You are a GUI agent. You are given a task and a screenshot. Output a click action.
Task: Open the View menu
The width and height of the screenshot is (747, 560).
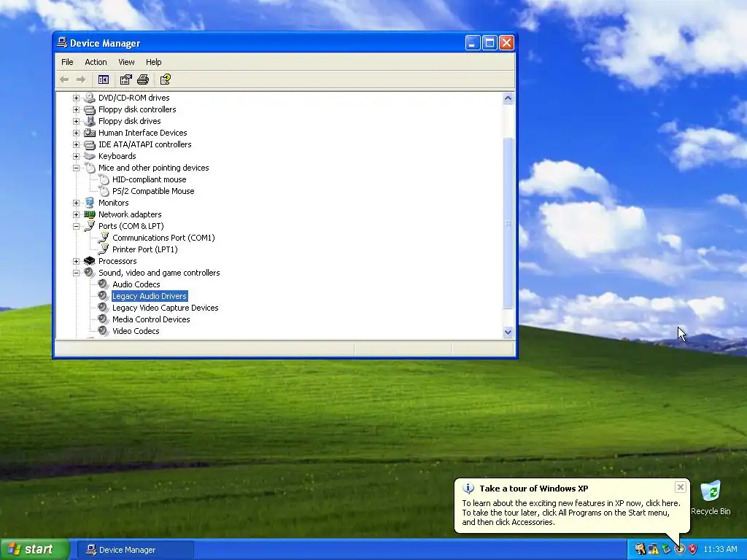coord(126,62)
